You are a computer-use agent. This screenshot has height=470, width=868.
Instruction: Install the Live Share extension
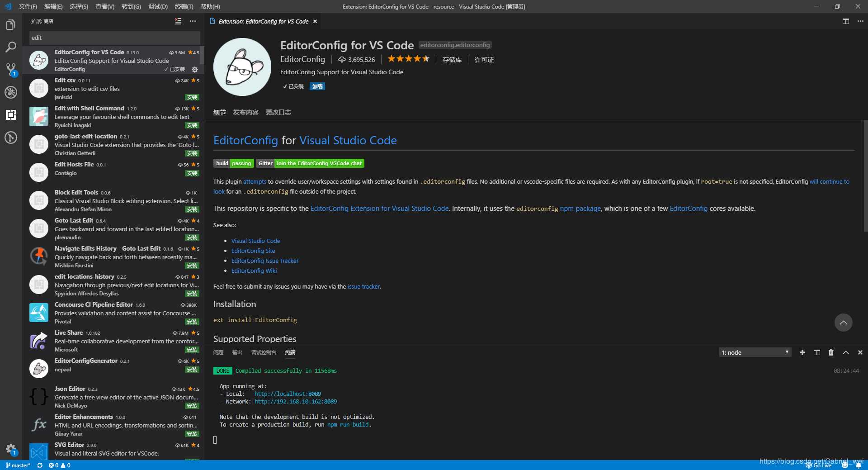pos(192,350)
